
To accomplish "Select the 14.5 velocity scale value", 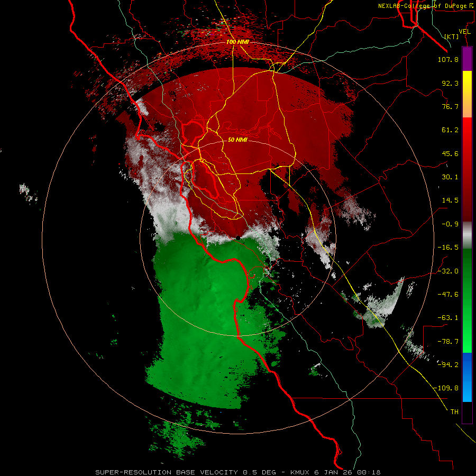I will tap(450, 200).
